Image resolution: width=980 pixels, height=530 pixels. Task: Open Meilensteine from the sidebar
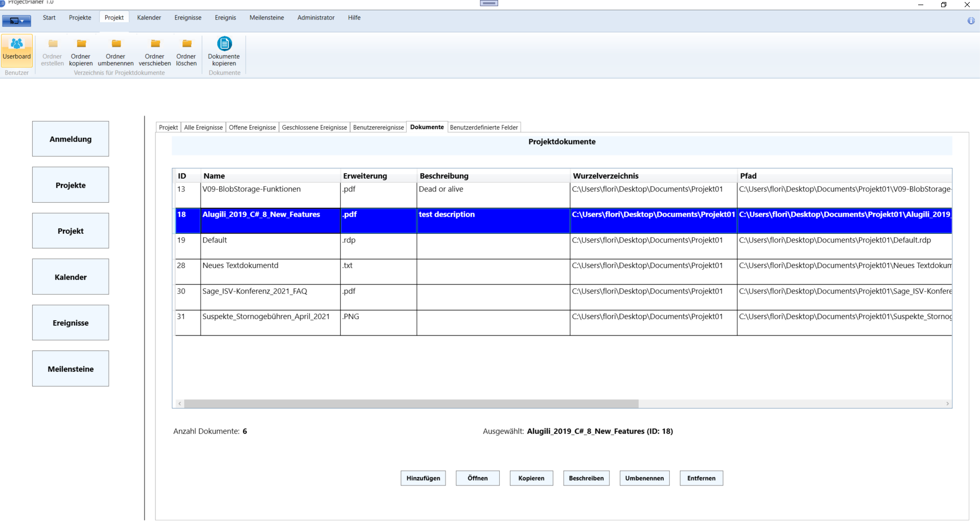(71, 369)
